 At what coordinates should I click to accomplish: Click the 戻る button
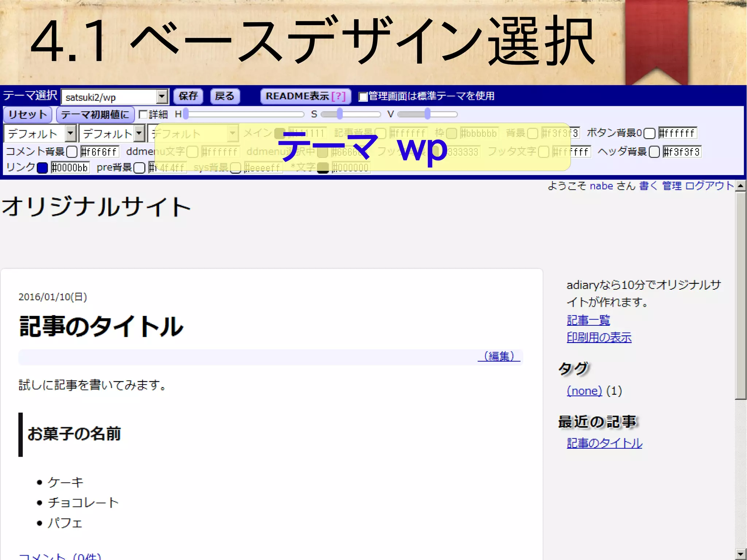coord(225,96)
